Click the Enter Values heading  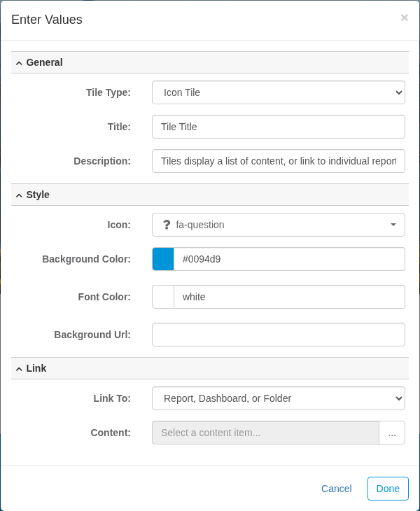(x=47, y=20)
